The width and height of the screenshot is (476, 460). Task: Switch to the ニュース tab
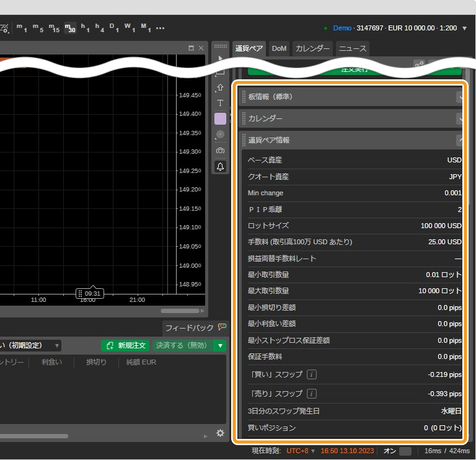[x=353, y=48]
